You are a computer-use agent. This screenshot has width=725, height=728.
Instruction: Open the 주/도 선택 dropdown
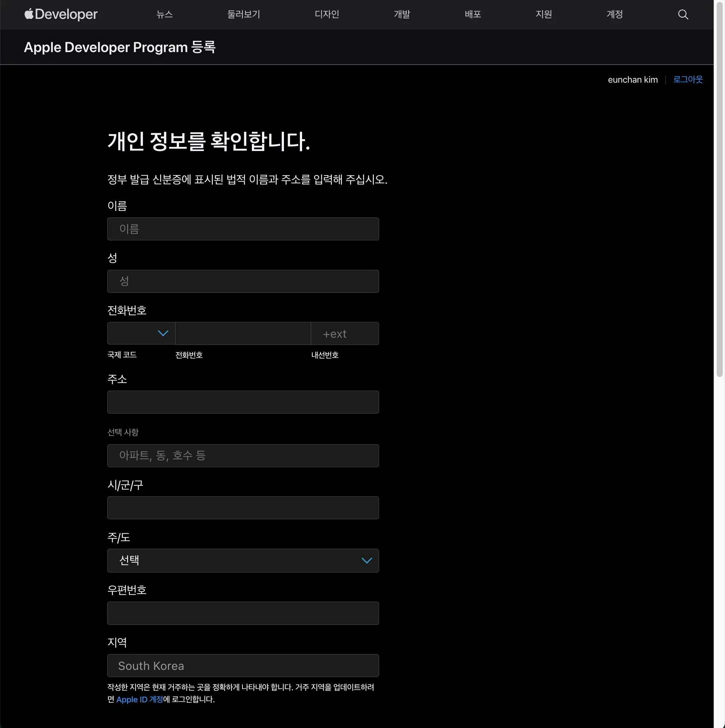(243, 560)
